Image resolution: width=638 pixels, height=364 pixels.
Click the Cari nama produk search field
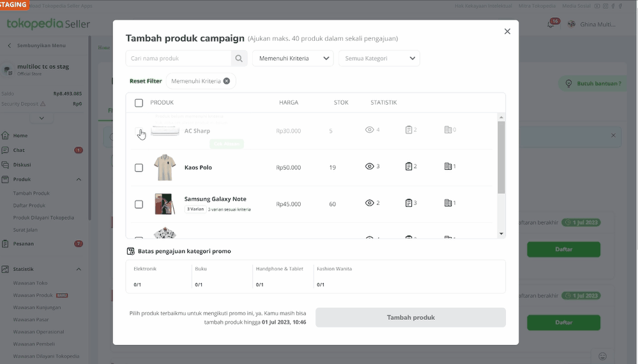tap(179, 59)
